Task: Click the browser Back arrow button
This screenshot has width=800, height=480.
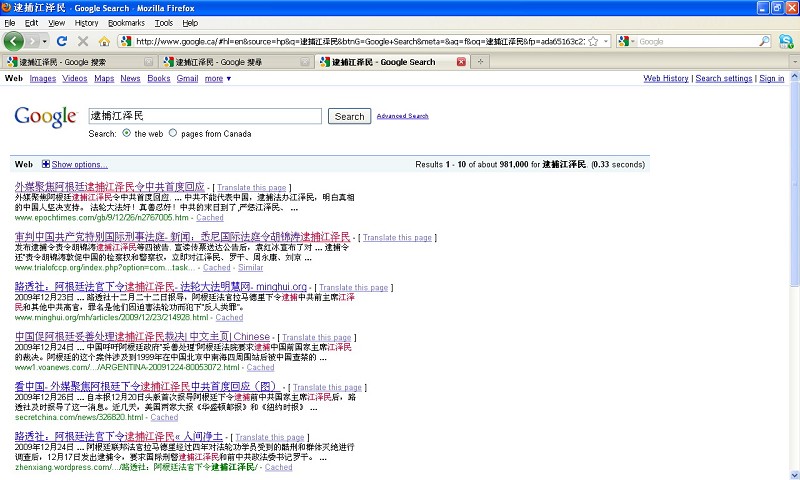Action: (14, 41)
